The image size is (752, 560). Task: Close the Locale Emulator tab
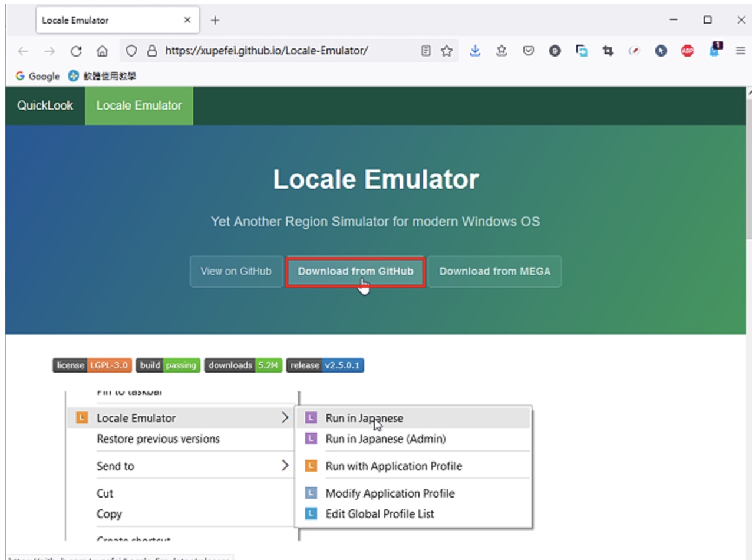click(187, 20)
